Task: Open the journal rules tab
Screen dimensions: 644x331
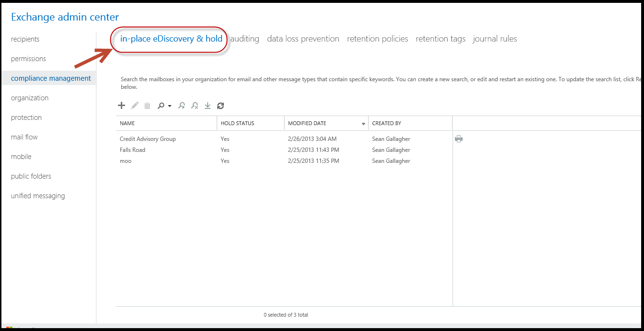Action: 495,39
